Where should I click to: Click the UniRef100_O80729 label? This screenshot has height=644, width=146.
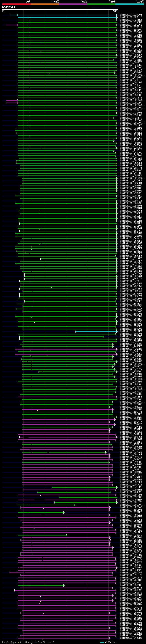coord(131,392)
